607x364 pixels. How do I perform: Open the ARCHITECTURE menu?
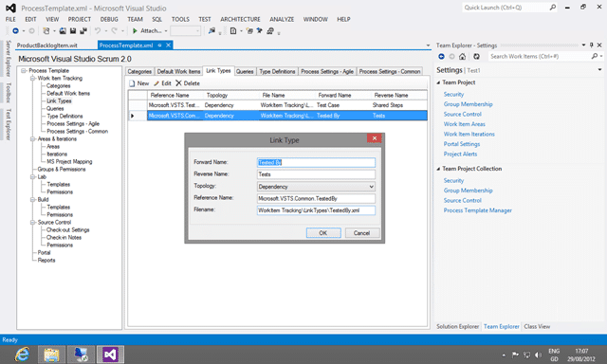240,19
